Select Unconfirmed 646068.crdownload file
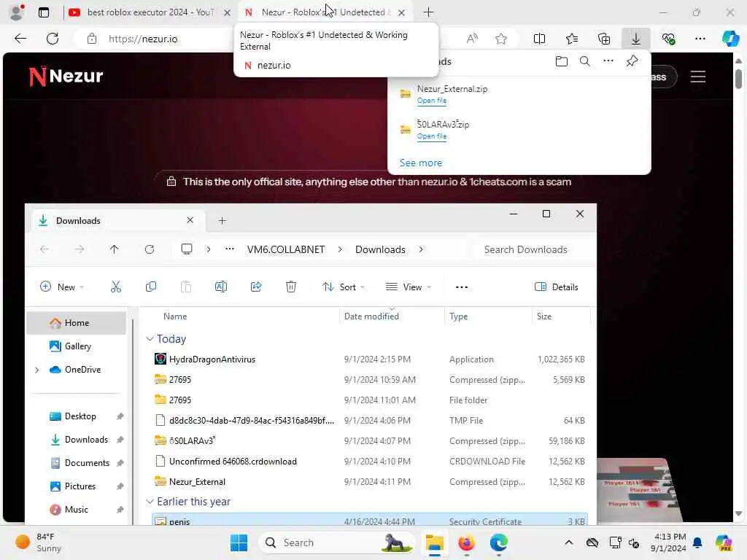The height and width of the screenshot is (560, 747). click(370, 461)
